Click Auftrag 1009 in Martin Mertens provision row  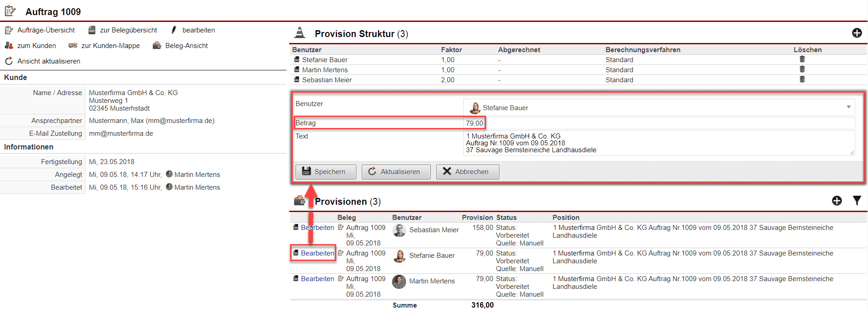click(365, 279)
